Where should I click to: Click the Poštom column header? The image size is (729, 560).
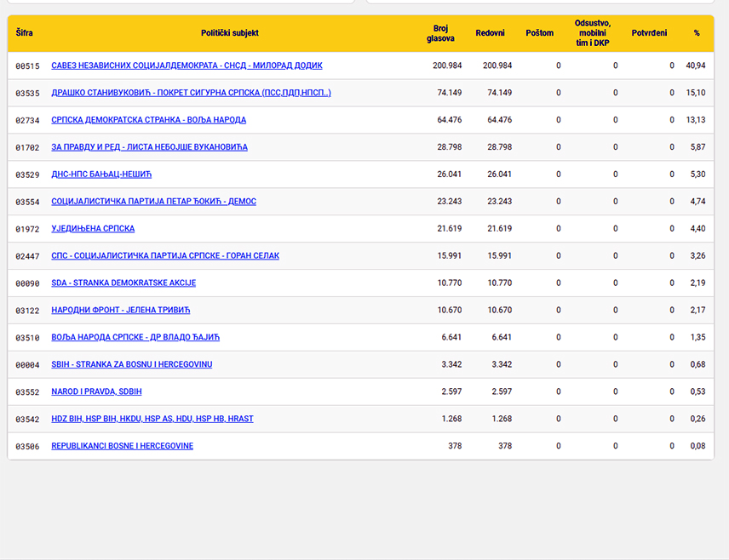[540, 33]
